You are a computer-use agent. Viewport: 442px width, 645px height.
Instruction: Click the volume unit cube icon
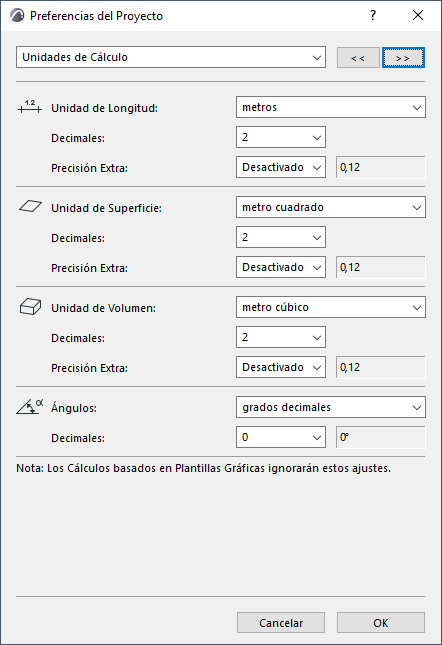(x=30, y=307)
